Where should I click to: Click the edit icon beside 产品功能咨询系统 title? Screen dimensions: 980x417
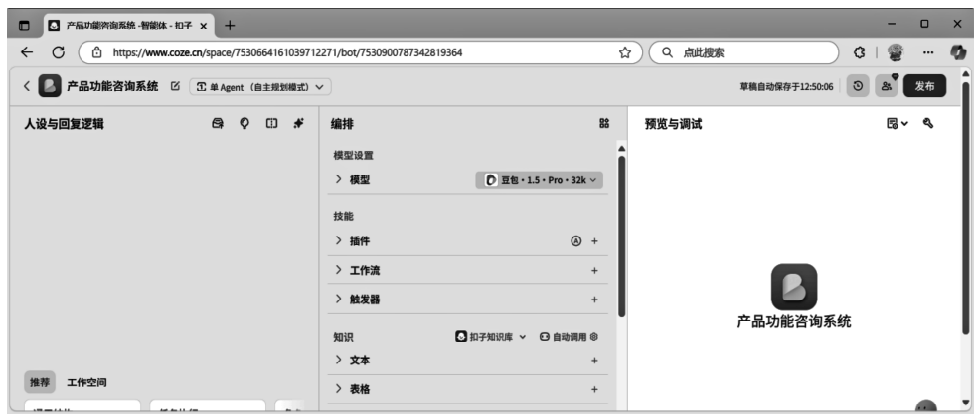point(175,86)
